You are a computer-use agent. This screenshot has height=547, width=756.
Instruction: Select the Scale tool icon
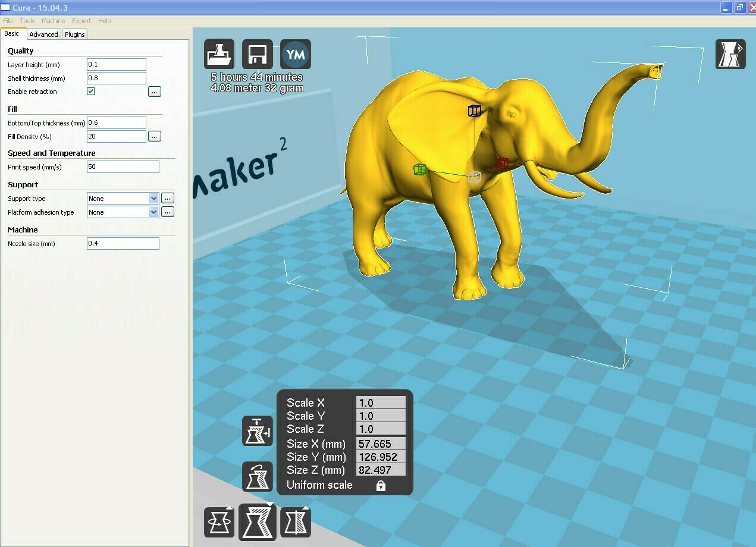pyautogui.click(x=257, y=522)
